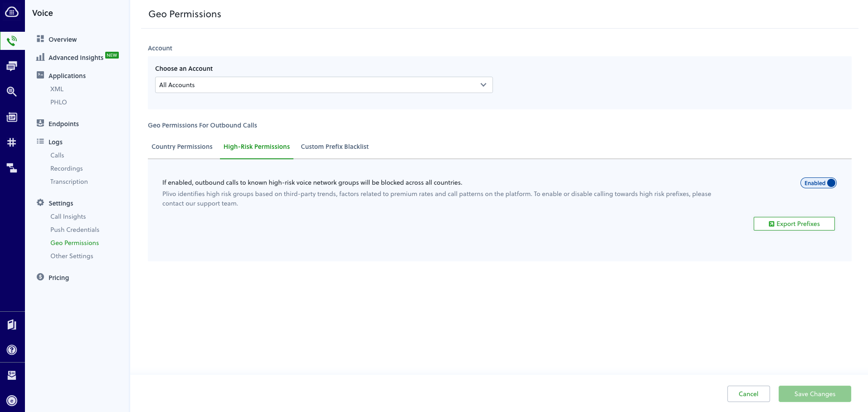Open the Messaging chat icon in sidebar

coord(12,66)
